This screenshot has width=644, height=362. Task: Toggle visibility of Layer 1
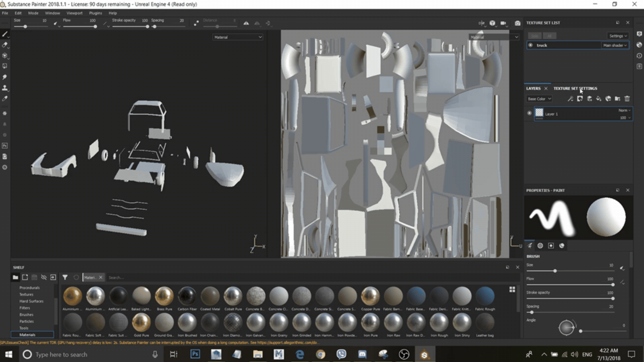[x=529, y=113]
